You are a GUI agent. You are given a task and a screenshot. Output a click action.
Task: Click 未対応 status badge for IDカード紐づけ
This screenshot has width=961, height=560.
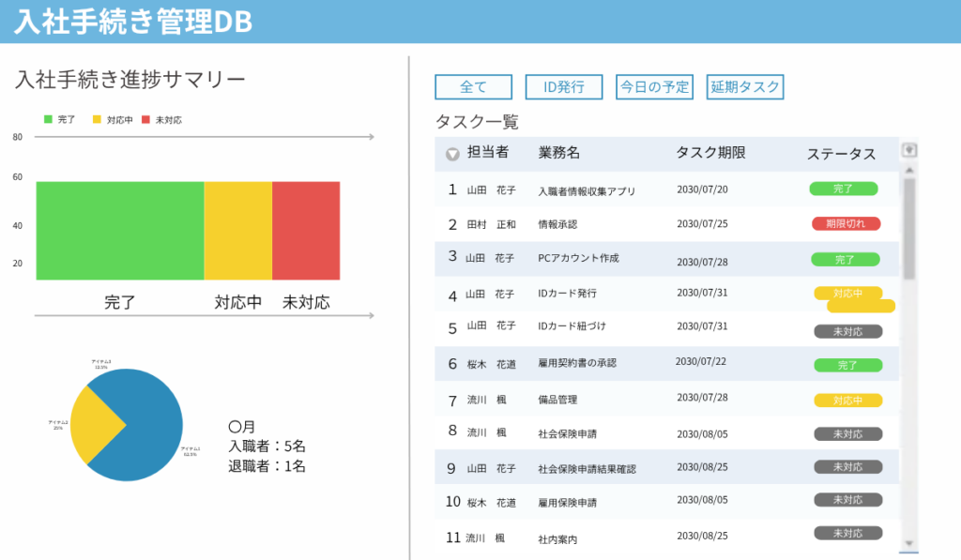tap(847, 331)
